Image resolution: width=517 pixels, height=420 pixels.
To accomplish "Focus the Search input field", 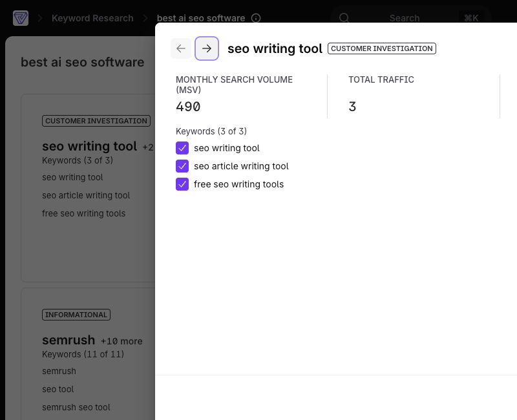I will [x=411, y=18].
